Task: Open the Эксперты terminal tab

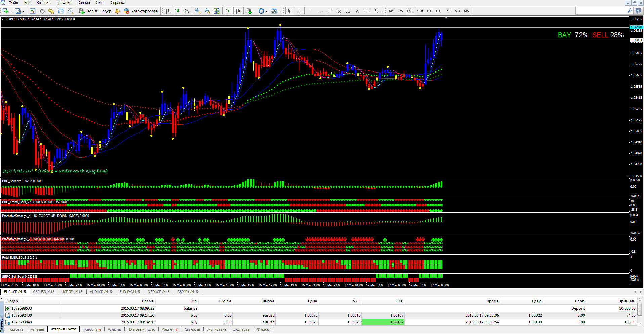Action: [x=242, y=329]
